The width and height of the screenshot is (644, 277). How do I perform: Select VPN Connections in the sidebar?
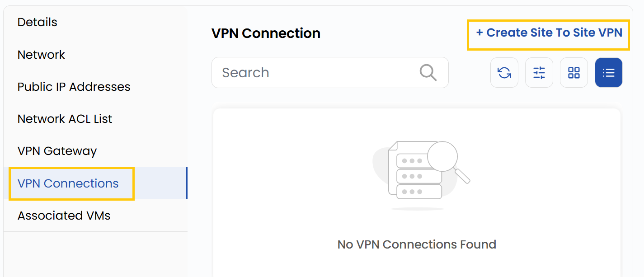tap(68, 183)
